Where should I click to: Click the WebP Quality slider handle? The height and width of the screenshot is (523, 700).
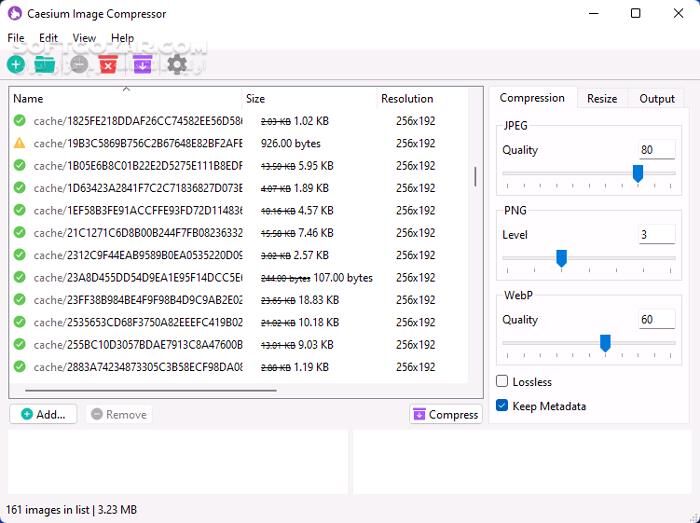[605, 343]
